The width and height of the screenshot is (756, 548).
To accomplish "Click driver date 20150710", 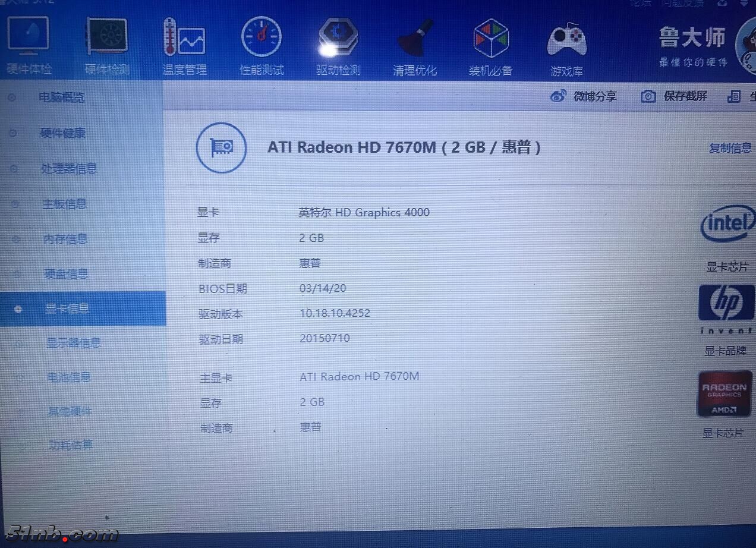I will tap(325, 338).
